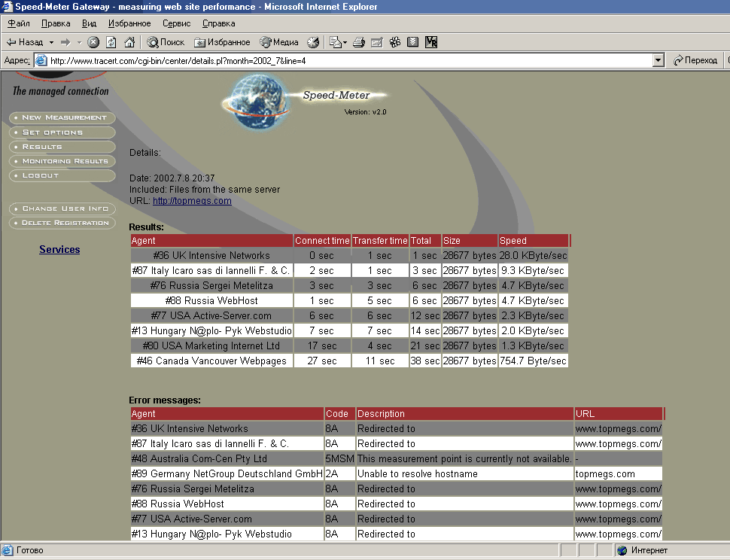Click the status bar page icon beside Готово
The height and width of the screenshot is (560, 730).
(x=8, y=550)
